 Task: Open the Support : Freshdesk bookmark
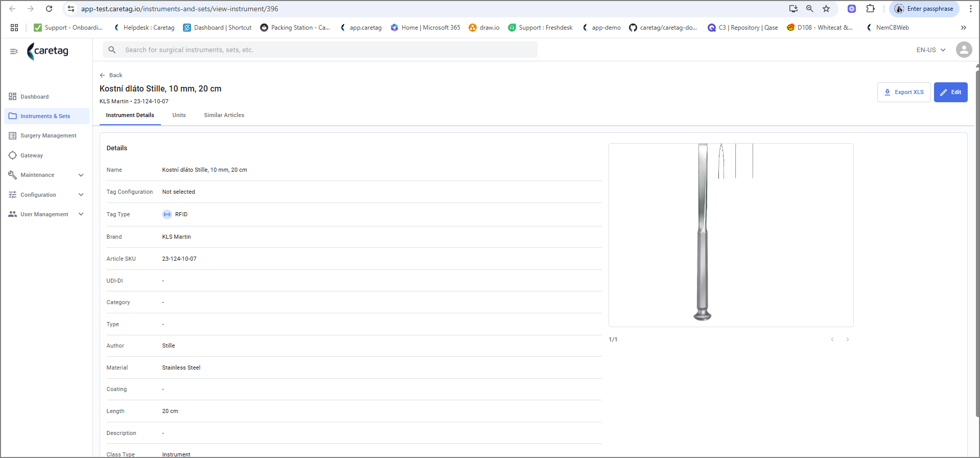pos(540,28)
